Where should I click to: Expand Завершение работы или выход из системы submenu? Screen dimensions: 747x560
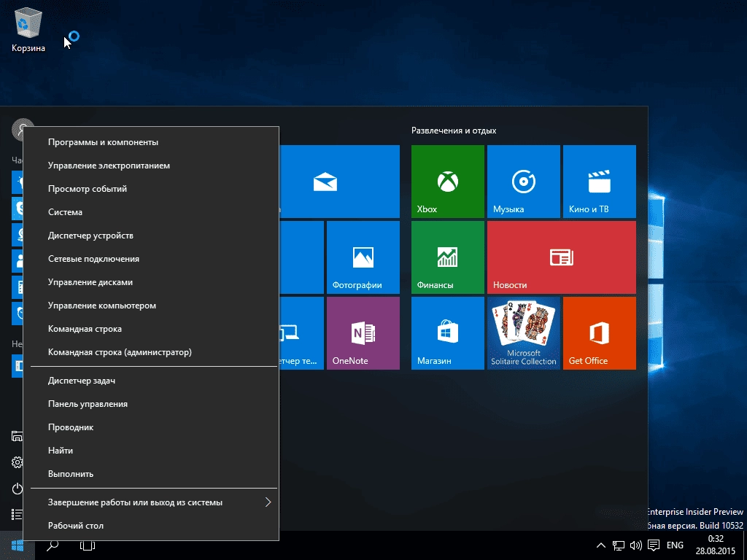tap(150, 502)
